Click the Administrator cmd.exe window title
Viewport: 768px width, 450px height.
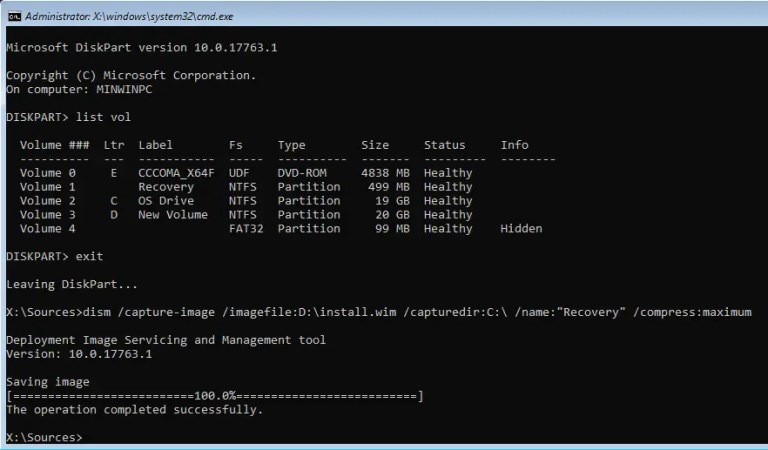[129, 17]
